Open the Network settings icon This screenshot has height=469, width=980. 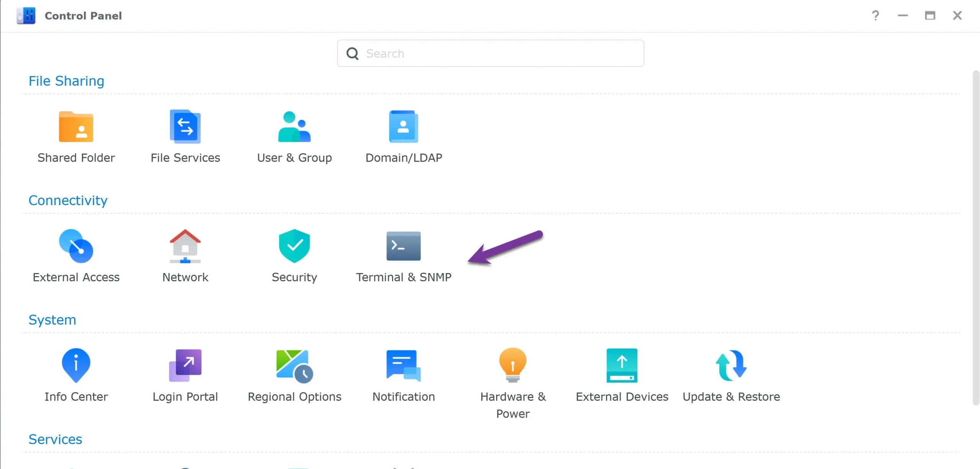point(185,247)
